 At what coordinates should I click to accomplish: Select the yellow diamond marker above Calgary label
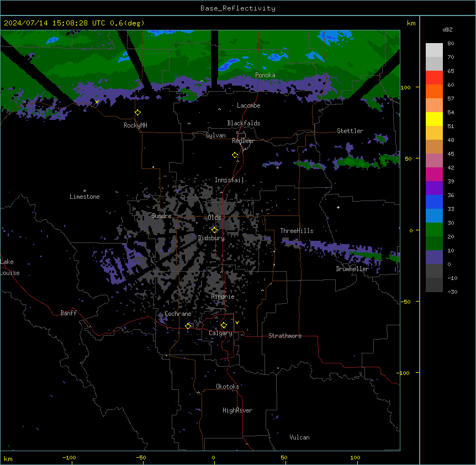(224, 325)
